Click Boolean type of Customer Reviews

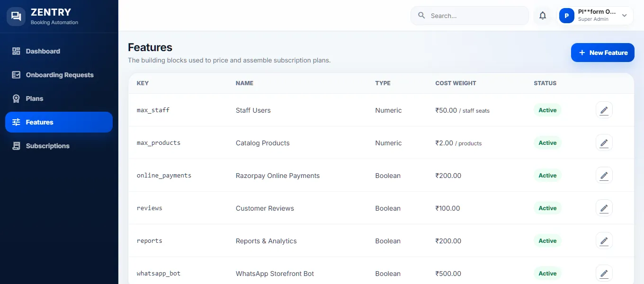tap(388, 208)
